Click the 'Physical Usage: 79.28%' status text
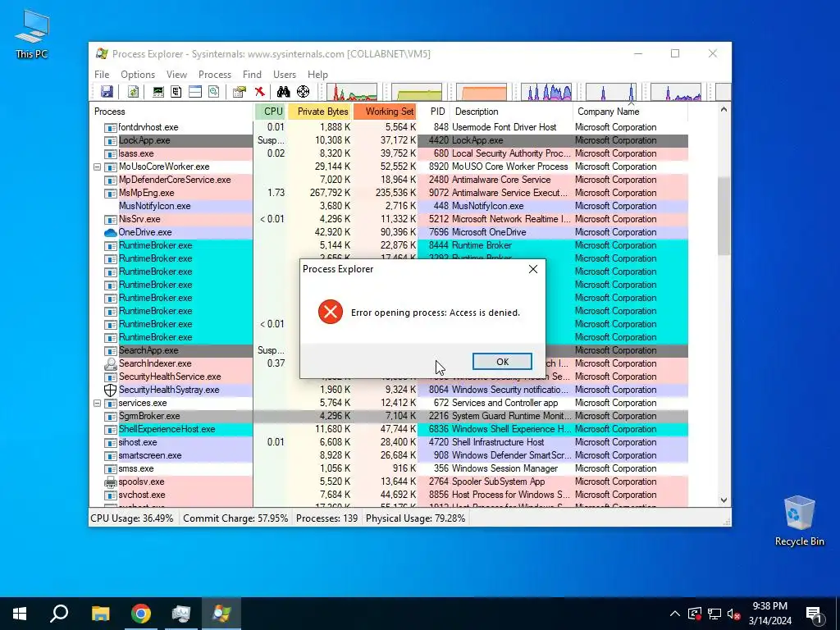 point(415,518)
